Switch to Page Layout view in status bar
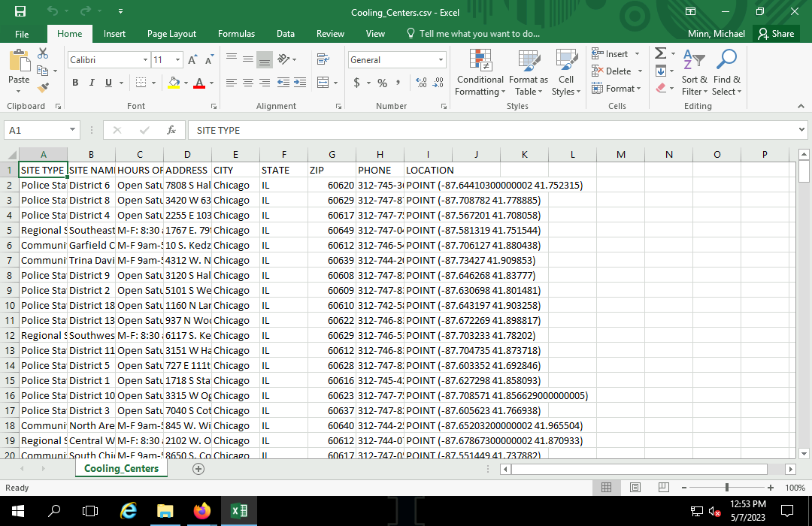Screen dimensions: 812x526 635,488
